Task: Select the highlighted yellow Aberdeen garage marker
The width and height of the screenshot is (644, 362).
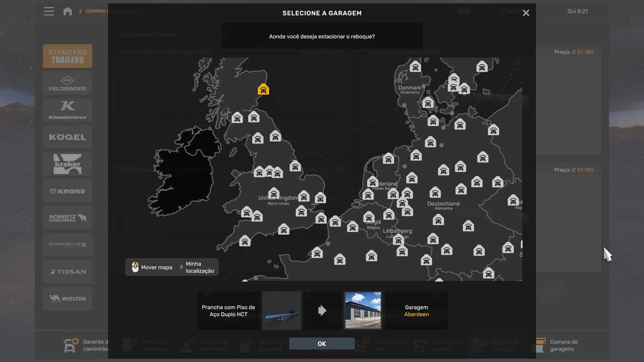Action: click(263, 89)
